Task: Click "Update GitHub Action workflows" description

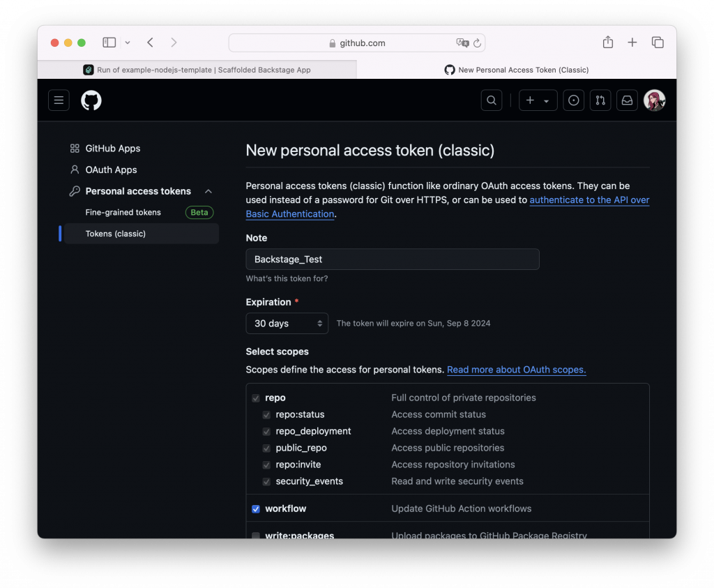Action: (x=462, y=508)
